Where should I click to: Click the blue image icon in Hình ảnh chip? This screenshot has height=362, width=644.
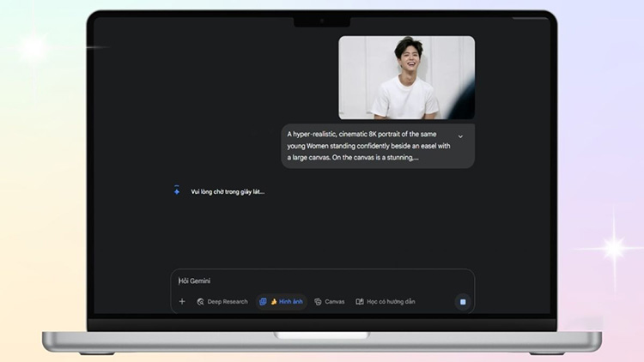pyautogui.click(x=263, y=302)
